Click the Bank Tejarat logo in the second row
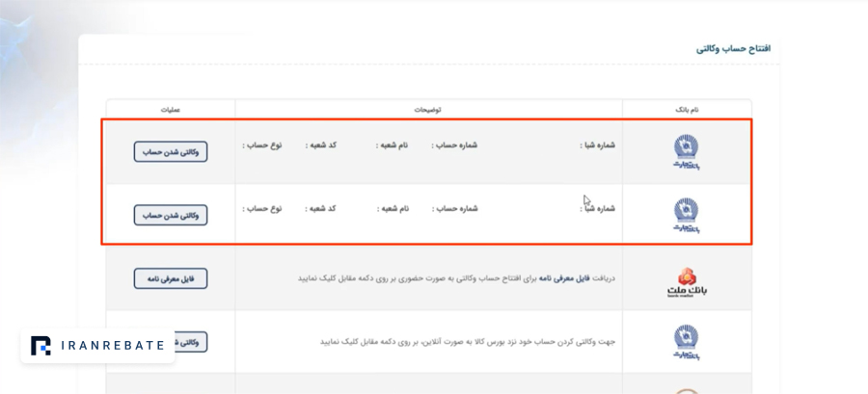The height and width of the screenshot is (394, 868). point(687,216)
